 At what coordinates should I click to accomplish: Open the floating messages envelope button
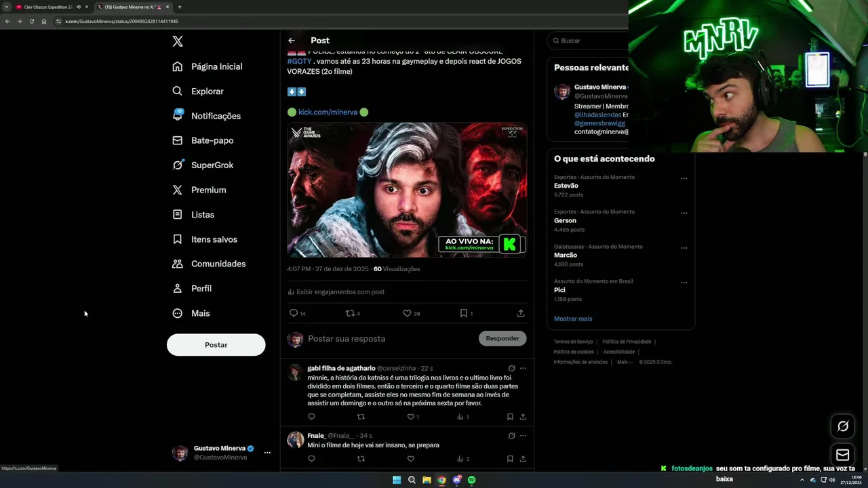pyautogui.click(x=843, y=455)
